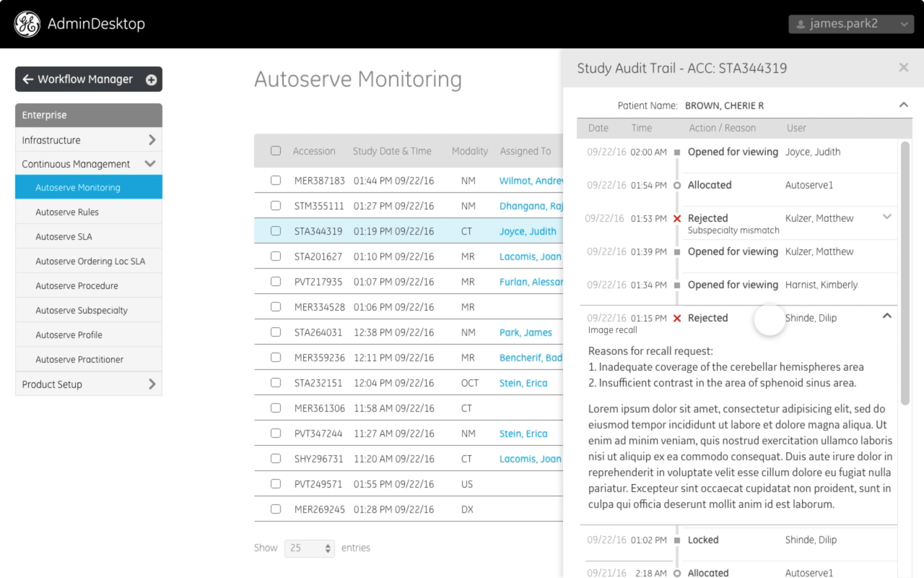The height and width of the screenshot is (578, 924).
Task: Open Bencherif, Bad assignee link
Action: pyautogui.click(x=531, y=358)
